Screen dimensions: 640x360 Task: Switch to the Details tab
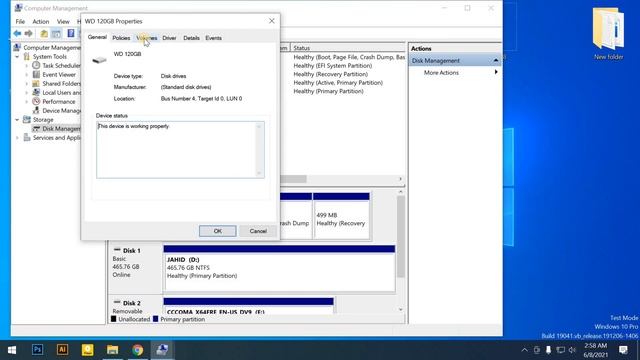click(x=191, y=38)
